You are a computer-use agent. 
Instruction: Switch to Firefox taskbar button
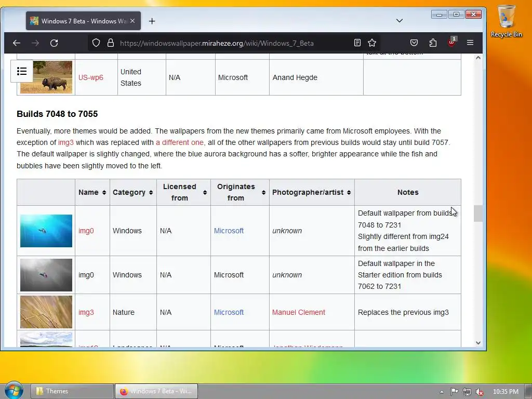pyautogui.click(x=156, y=391)
